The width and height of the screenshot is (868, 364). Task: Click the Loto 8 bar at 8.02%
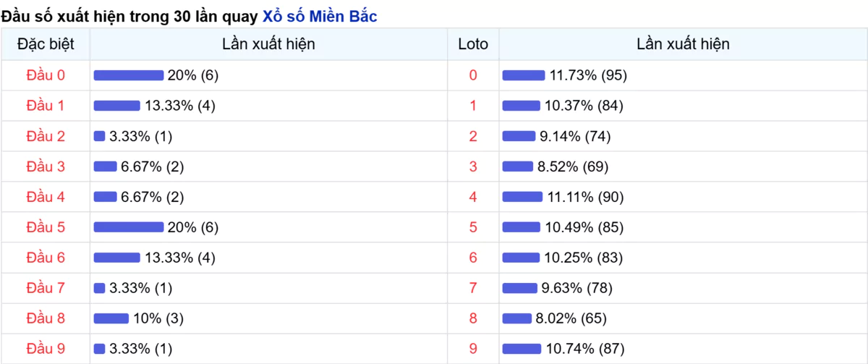point(517,318)
